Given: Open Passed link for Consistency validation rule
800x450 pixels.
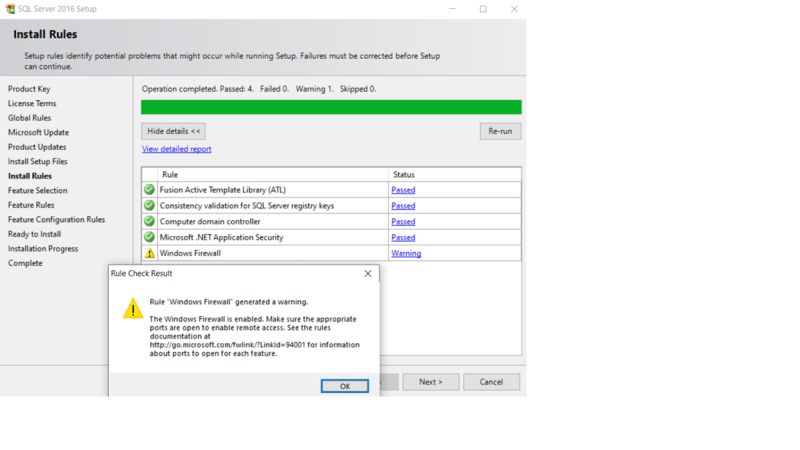Looking at the screenshot, I should (x=403, y=206).
